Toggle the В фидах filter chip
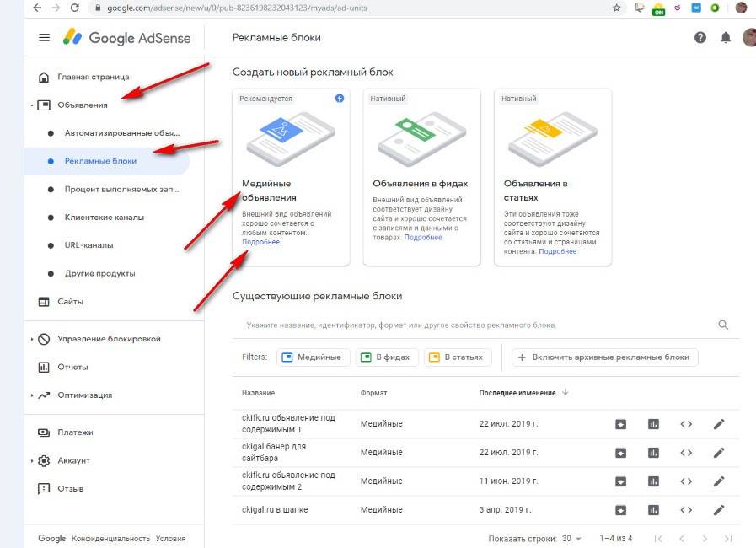The image size is (756, 548). point(387,357)
